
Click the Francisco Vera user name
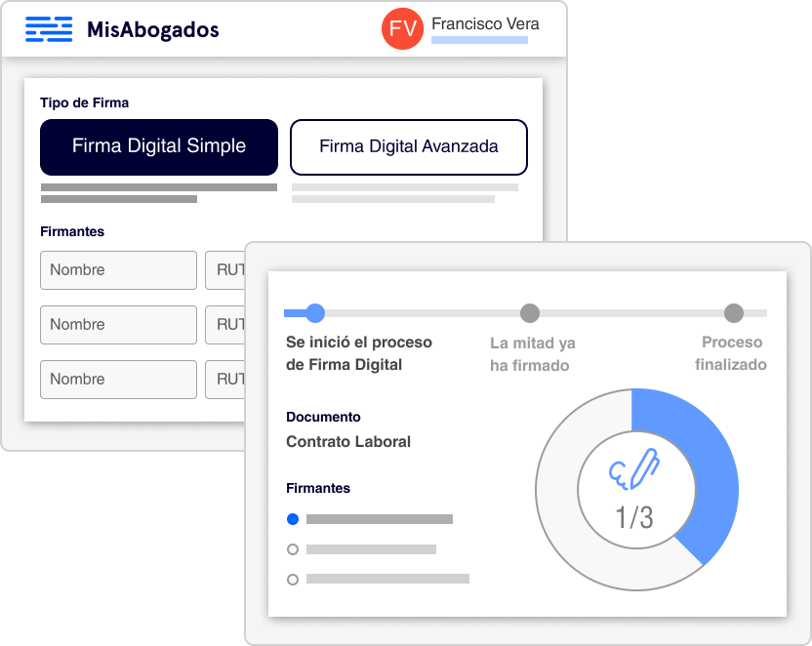click(484, 23)
